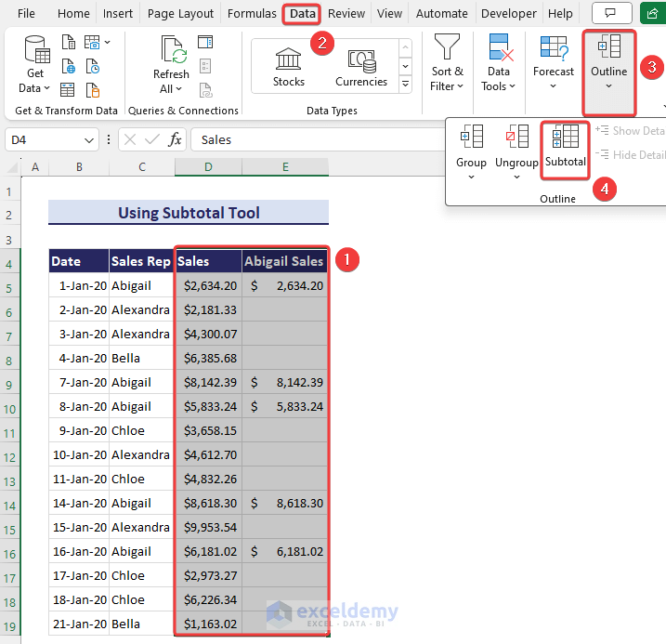
Task: Expand Refresh All dropdown arrow
Action: point(178,89)
